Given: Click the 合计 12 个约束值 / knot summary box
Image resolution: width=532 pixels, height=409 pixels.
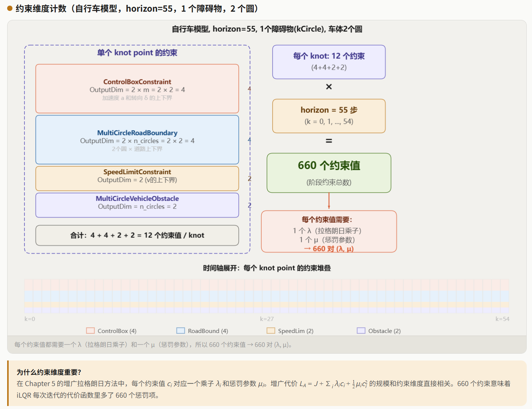Looking at the screenshot, I should pyautogui.click(x=137, y=236).
